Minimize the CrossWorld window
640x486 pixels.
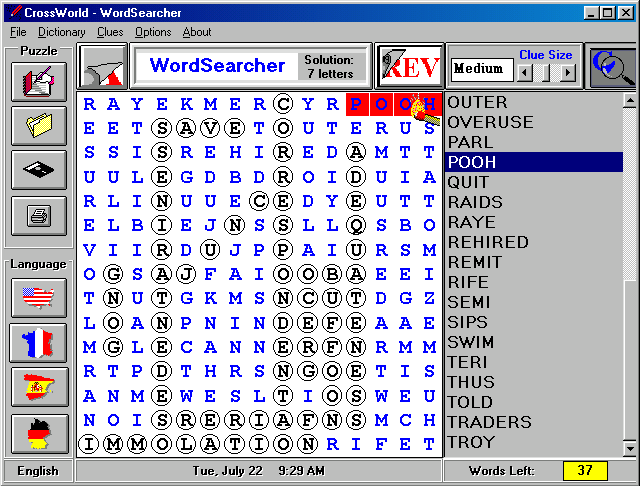[591, 13]
